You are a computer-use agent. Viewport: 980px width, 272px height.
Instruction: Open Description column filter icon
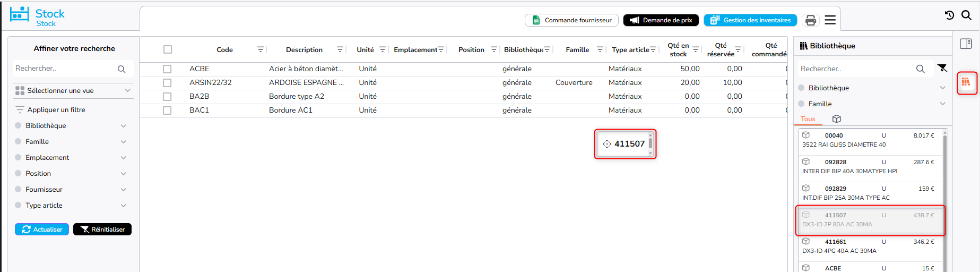(x=340, y=49)
